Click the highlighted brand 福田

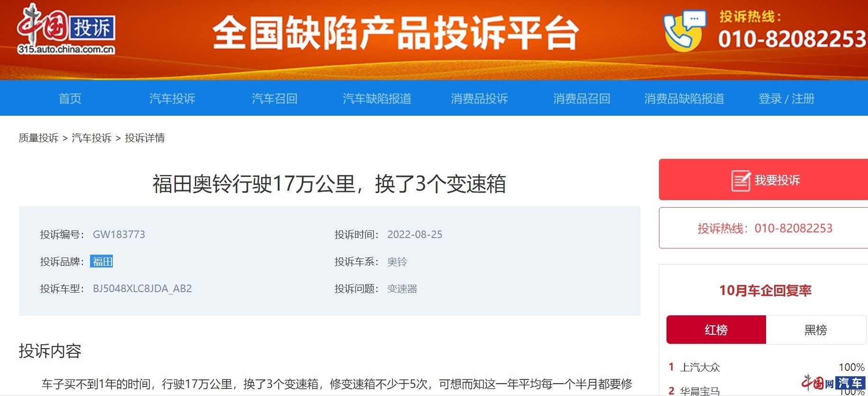pos(102,262)
